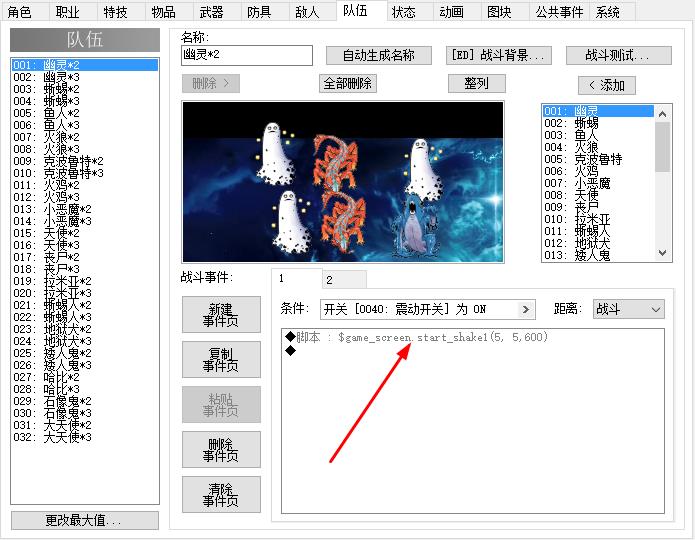Select battle event page 1 tab

click(296, 278)
